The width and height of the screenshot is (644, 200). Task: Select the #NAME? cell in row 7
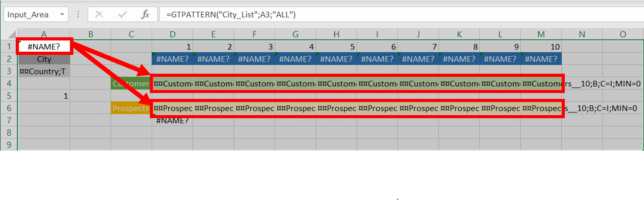[x=172, y=120]
